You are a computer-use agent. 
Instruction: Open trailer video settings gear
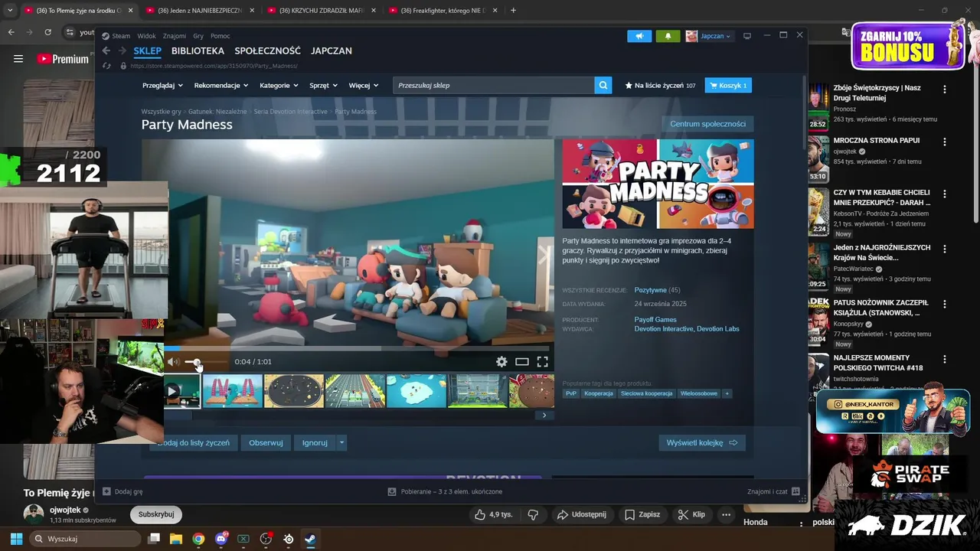click(x=501, y=362)
